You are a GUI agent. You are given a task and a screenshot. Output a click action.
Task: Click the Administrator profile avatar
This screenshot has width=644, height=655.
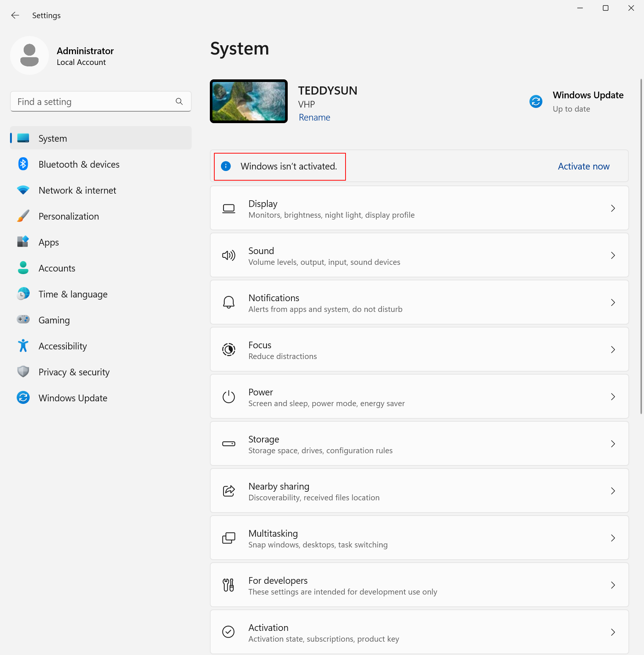click(x=29, y=56)
